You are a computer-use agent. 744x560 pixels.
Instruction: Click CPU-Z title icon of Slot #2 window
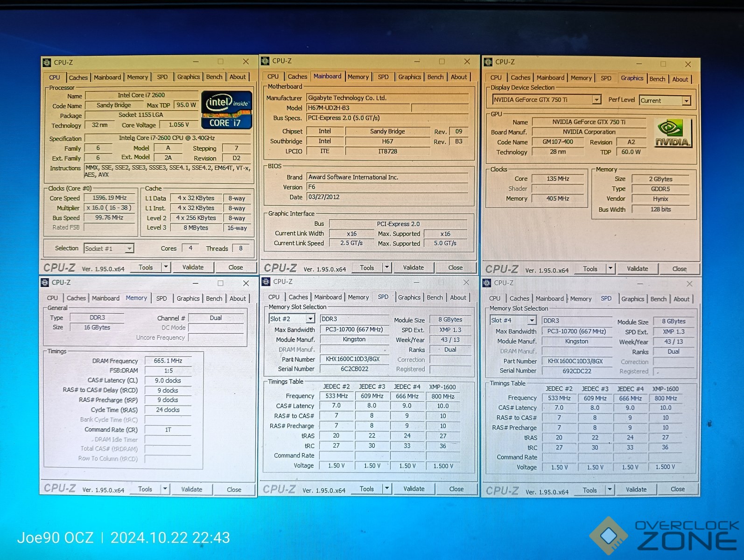pos(266,281)
